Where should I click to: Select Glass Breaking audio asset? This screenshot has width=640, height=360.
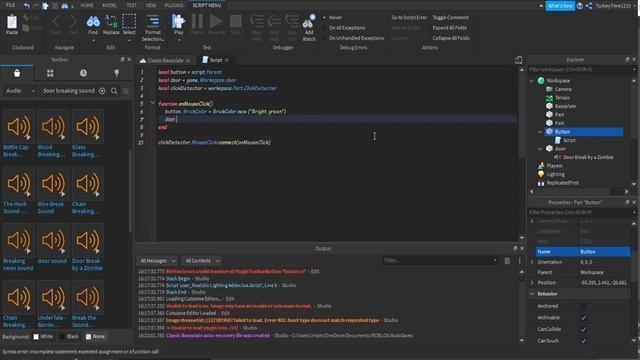click(87, 134)
